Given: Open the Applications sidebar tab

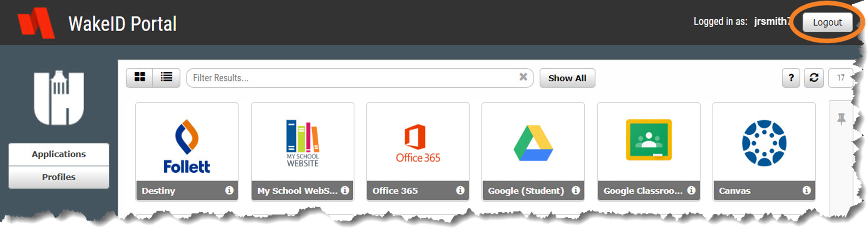Looking at the screenshot, I should click(59, 154).
